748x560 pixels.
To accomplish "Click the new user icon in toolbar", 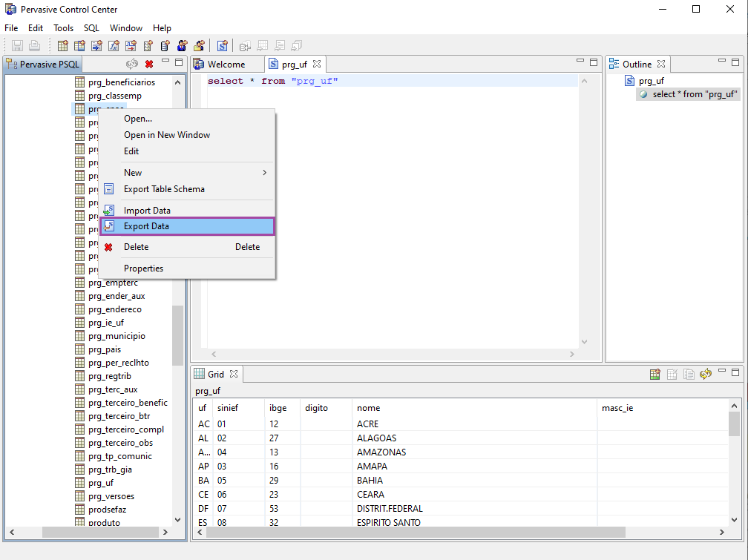I will click(182, 46).
